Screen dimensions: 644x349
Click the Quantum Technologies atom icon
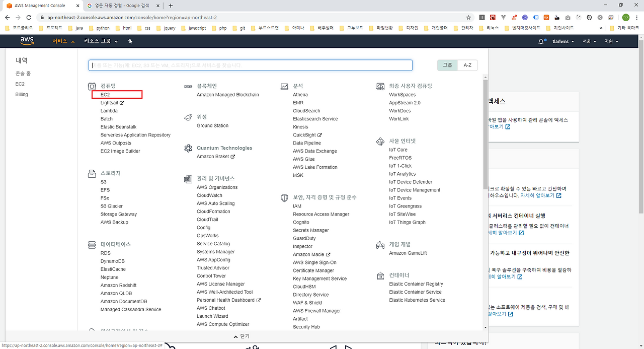188,148
